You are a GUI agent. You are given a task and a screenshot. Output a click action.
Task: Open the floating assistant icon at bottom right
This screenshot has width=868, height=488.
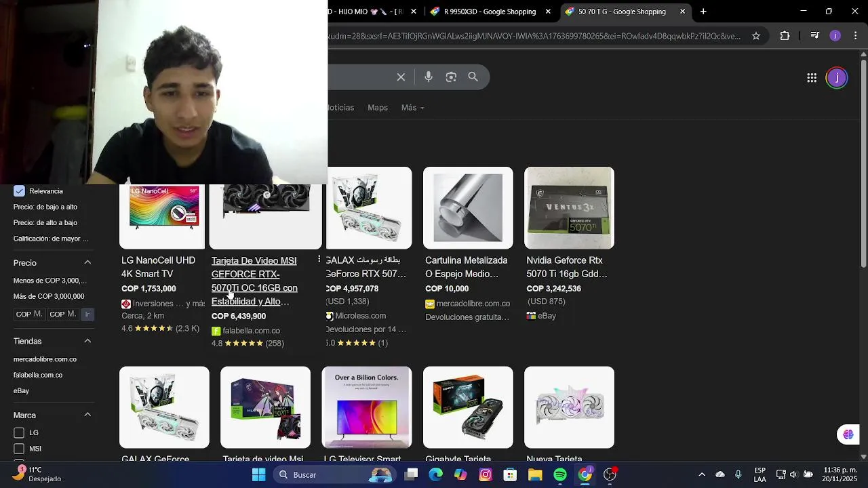point(848,434)
